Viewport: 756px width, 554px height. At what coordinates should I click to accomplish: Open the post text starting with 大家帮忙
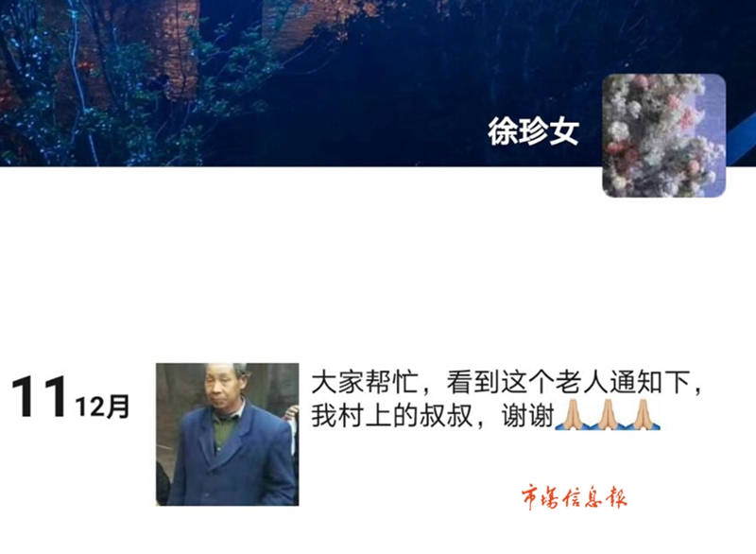507,399
